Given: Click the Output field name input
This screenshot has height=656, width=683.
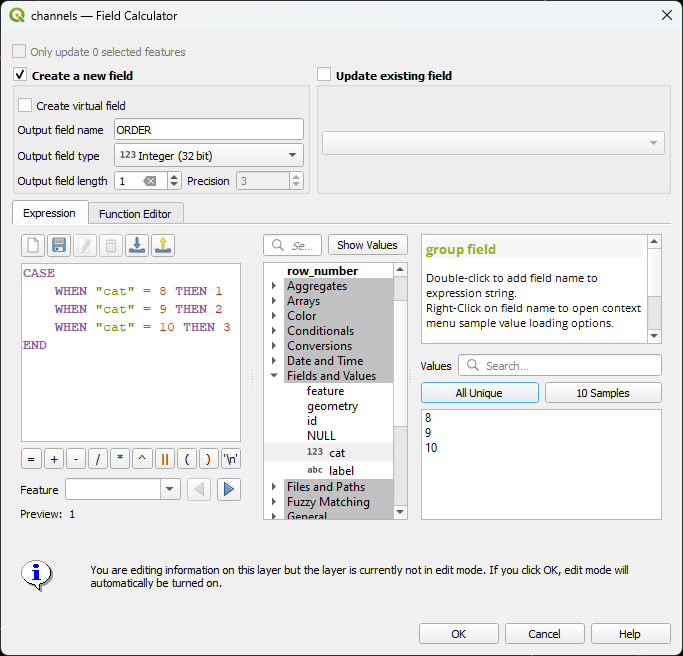Looking at the screenshot, I should (x=208, y=129).
